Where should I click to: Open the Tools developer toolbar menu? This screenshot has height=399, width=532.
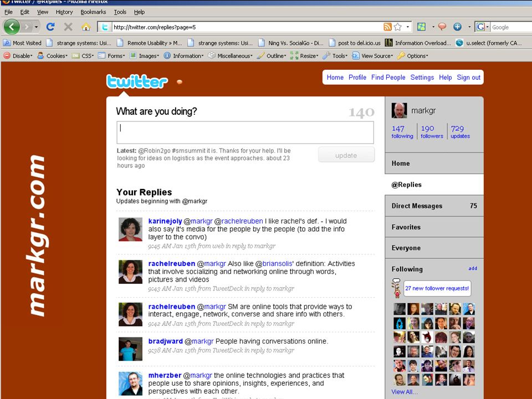335,55
